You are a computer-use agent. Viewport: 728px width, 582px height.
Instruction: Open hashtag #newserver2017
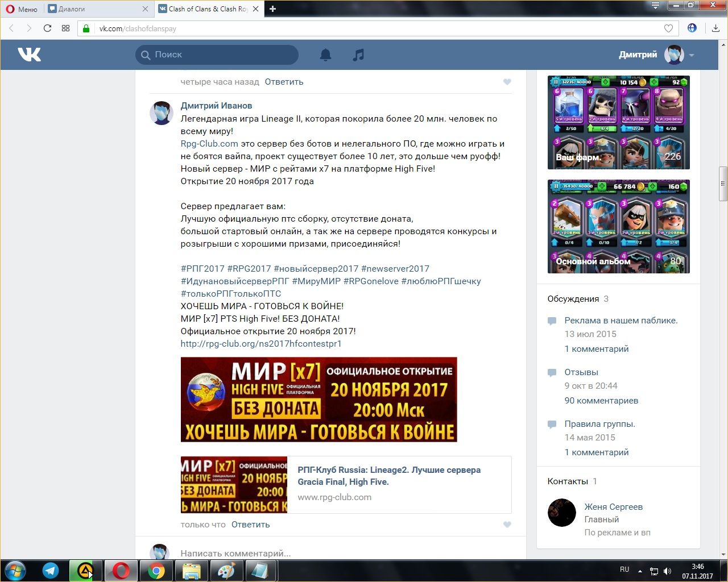(x=395, y=269)
